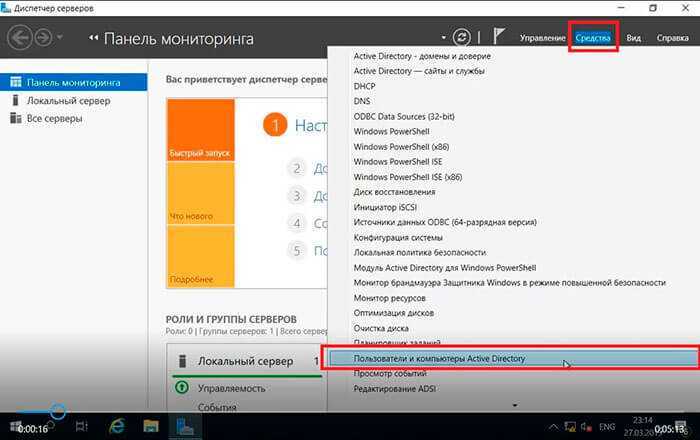Image resolution: width=700 pixels, height=440 pixels.
Task: Select Панель мониторинга in sidebar
Action: 74,83
